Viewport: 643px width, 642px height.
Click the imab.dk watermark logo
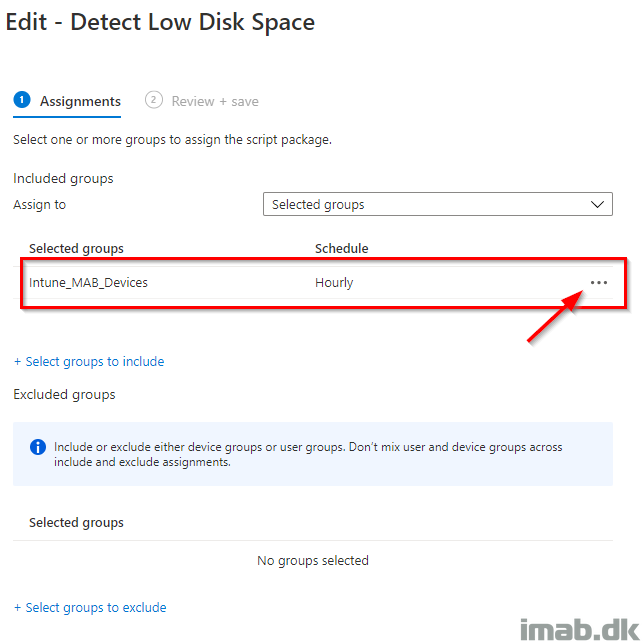(x=579, y=629)
